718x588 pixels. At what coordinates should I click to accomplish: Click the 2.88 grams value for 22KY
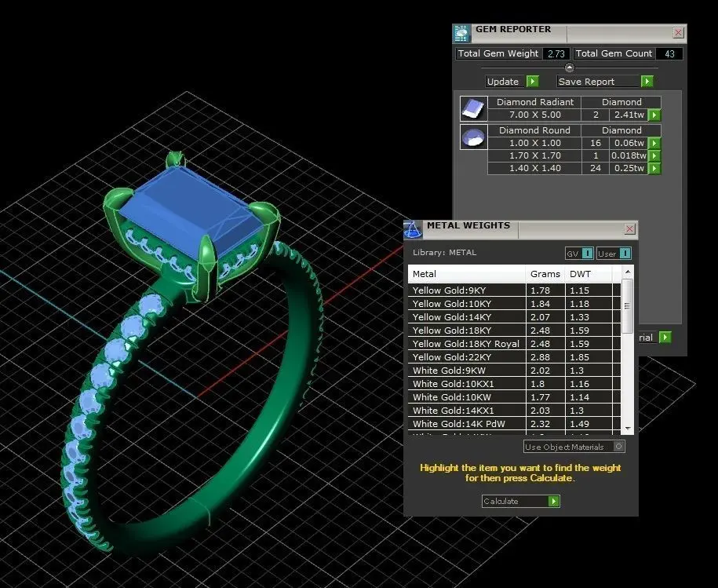pos(545,357)
